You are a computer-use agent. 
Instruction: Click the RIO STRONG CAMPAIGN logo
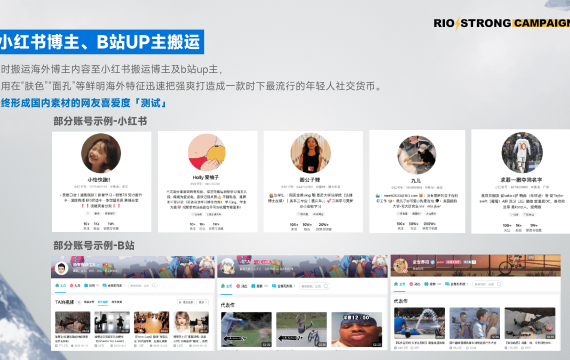coord(502,23)
